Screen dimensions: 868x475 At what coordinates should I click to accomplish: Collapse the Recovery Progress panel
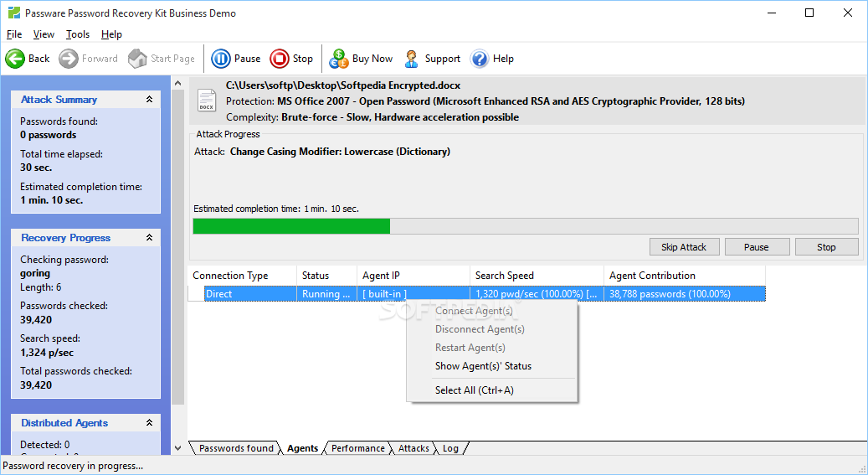coord(150,237)
